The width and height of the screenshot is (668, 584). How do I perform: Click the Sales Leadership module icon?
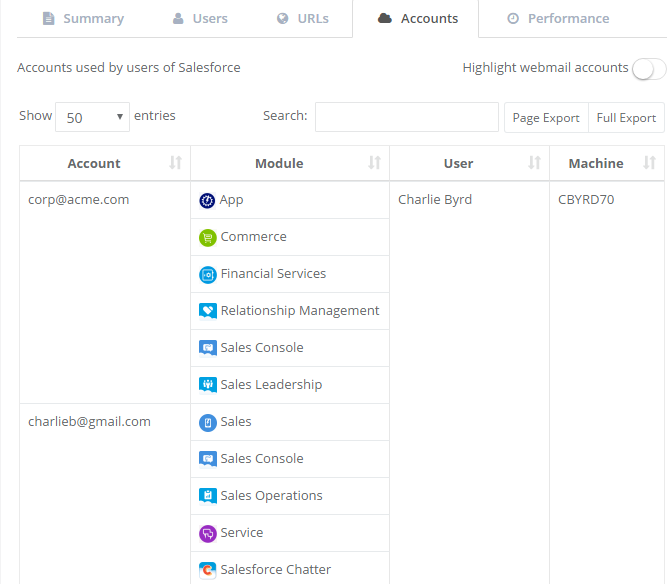tap(207, 385)
